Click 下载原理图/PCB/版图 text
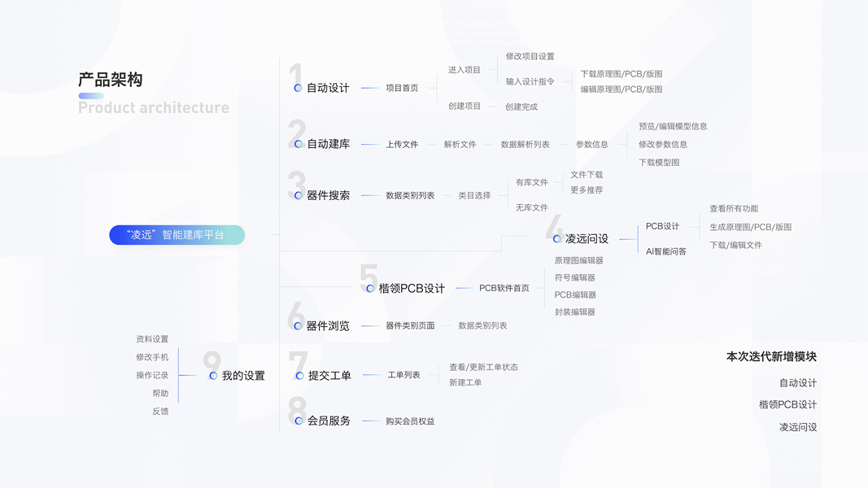This screenshot has width=868, height=488. pos(622,73)
